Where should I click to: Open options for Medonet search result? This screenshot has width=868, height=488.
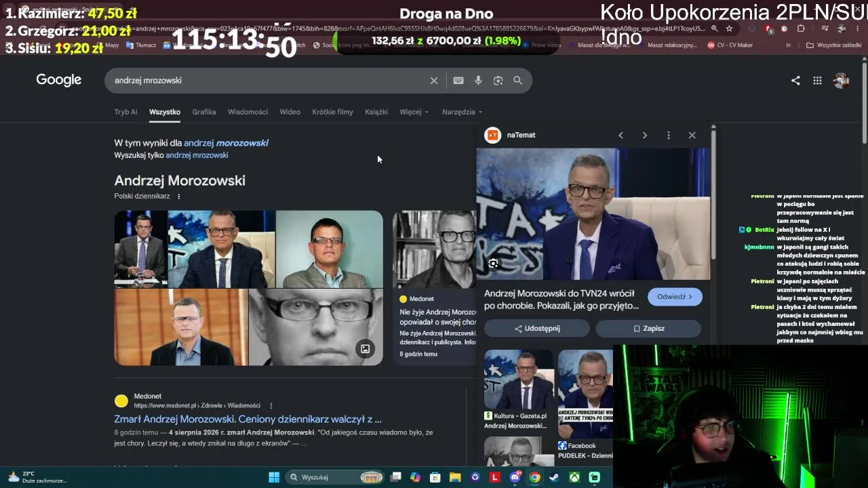point(271,406)
